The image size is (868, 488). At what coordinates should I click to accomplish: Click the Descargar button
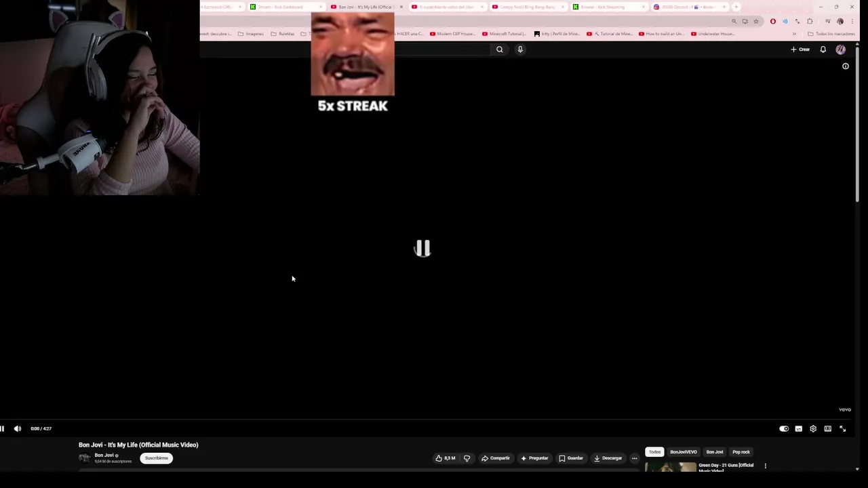[608, 458]
